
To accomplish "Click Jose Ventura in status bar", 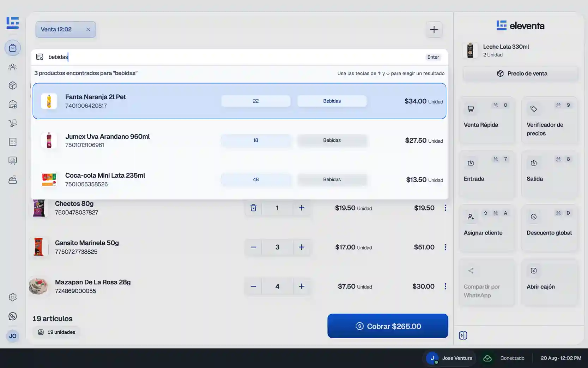I will click(449, 358).
